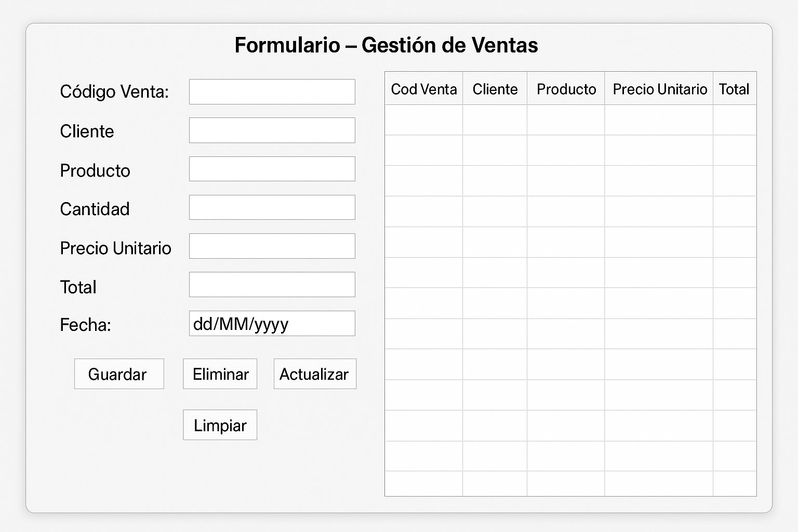Select first row cell under Cod Venta
This screenshot has width=798, height=532.
424,120
